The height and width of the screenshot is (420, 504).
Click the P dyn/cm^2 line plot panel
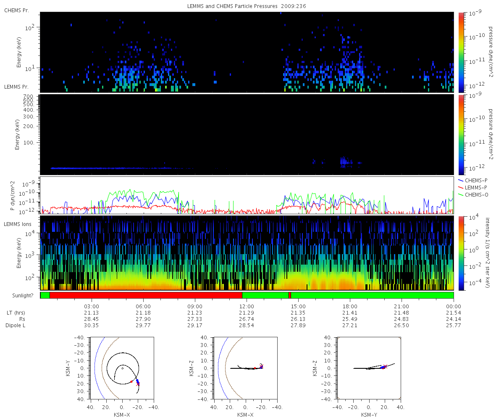click(247, 195)
